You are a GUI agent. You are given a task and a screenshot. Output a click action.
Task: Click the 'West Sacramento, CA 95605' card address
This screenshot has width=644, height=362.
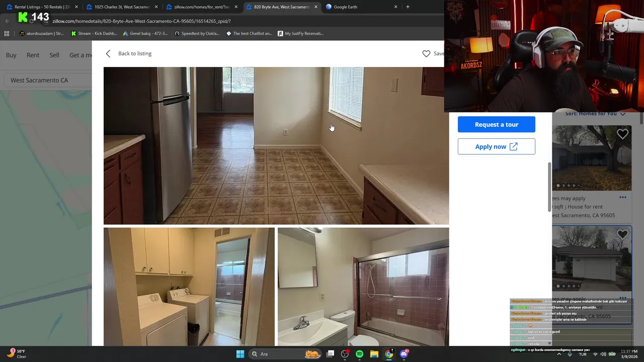tap(584, 215)
